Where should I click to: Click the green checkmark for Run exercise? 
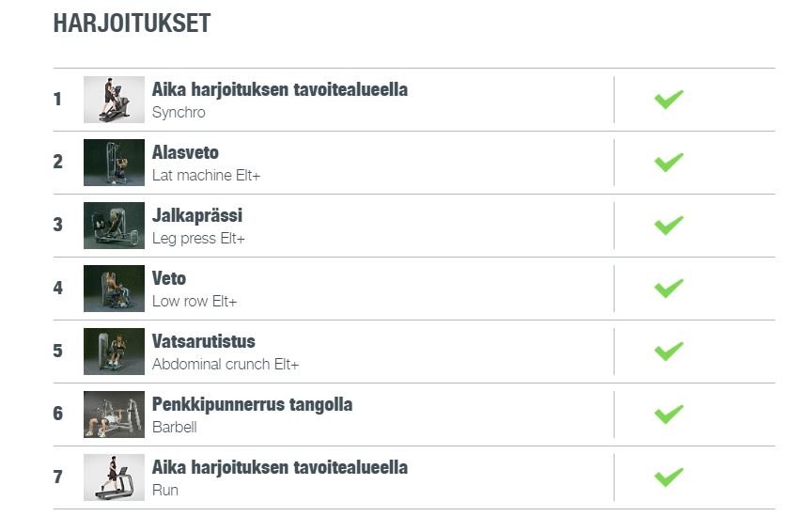[668, 477]
